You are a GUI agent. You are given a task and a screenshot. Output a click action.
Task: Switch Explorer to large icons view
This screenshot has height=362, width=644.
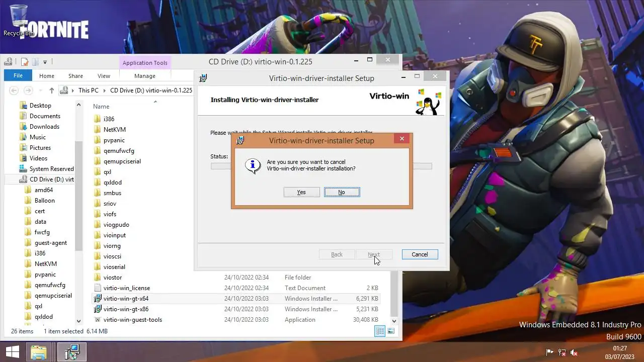click(391, 331)
